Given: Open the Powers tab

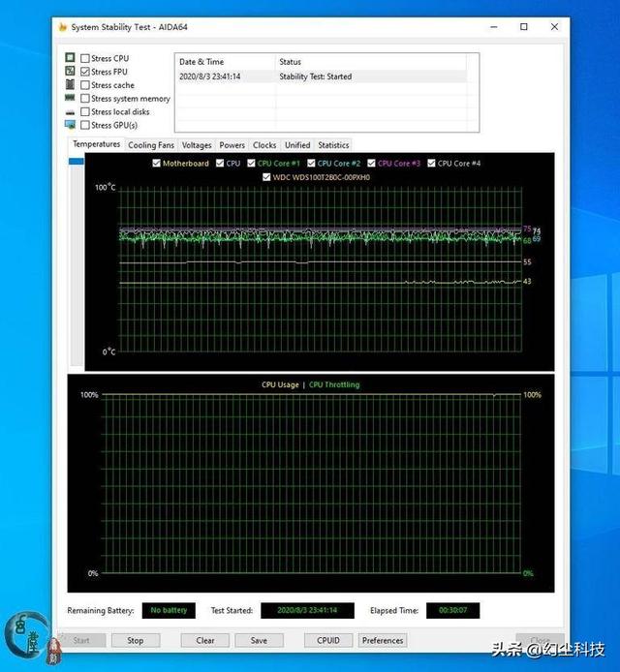Looking at the screenshot, I should (232, 145).
